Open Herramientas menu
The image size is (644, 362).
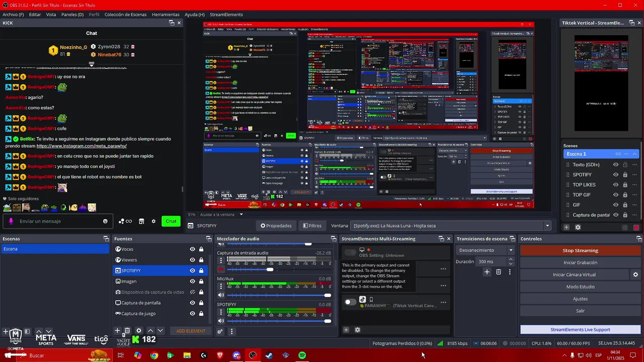point(166,15)
